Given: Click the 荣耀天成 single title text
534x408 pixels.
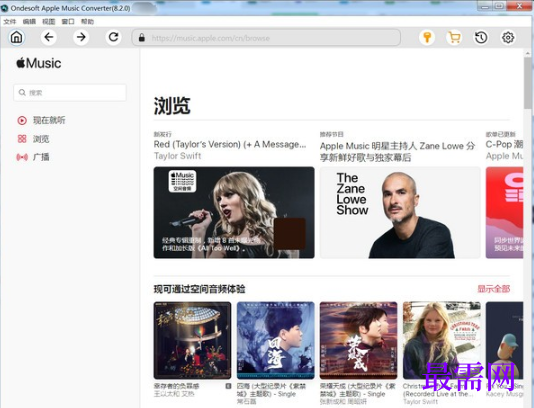Looking at the screenshot, I should point(358,390).
